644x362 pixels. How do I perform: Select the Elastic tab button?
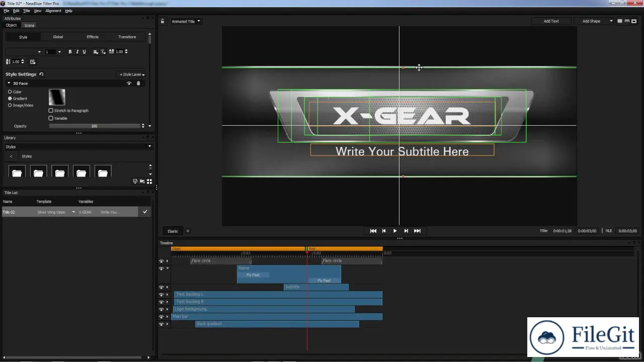173,231
